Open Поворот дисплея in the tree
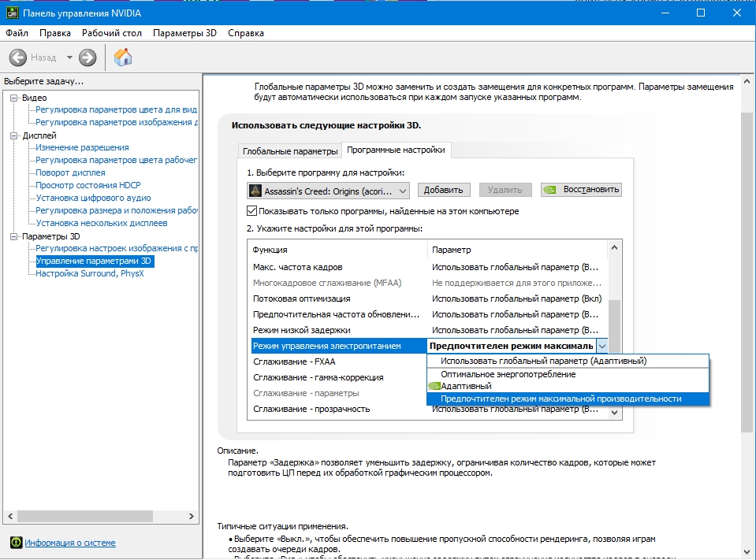Image resolution: width=756 pixels, height=560 pixels. coord(70,172)
